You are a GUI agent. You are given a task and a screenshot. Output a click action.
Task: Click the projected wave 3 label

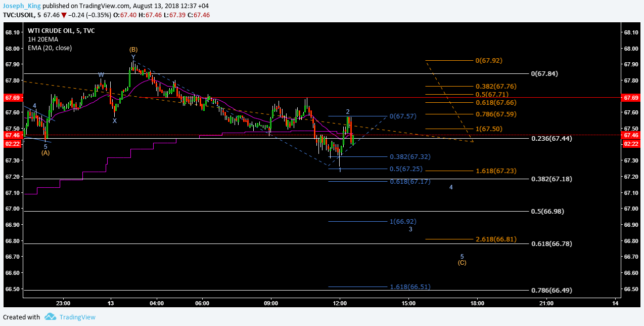(x=410, y=229)
